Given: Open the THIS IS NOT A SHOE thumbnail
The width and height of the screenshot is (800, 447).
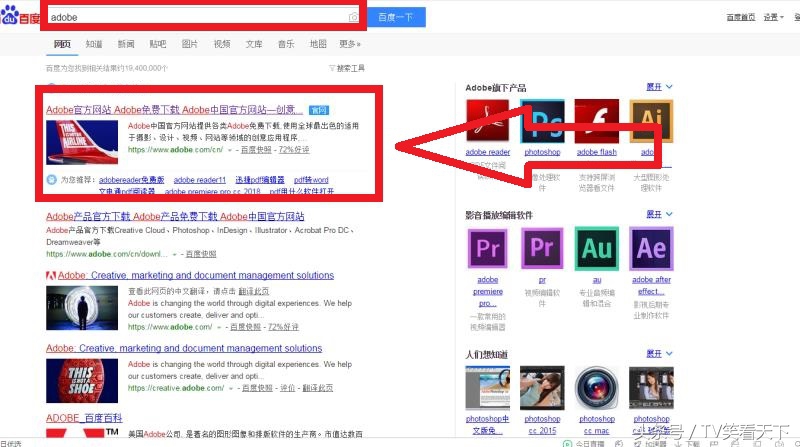Looking at the screenshot, I should 82,381.
